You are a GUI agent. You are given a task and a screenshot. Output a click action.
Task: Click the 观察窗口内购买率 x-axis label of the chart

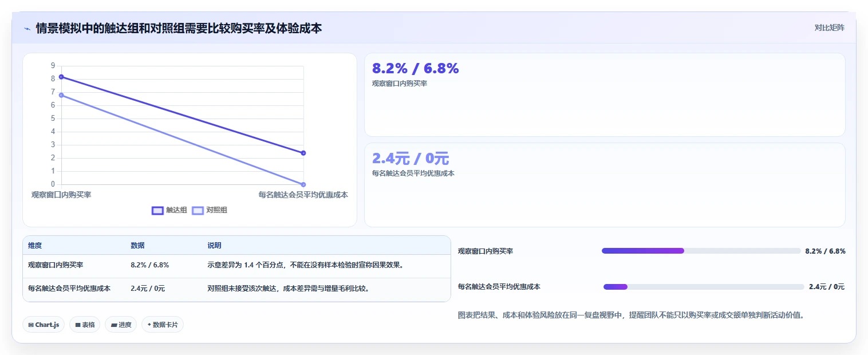pos(61,195)
